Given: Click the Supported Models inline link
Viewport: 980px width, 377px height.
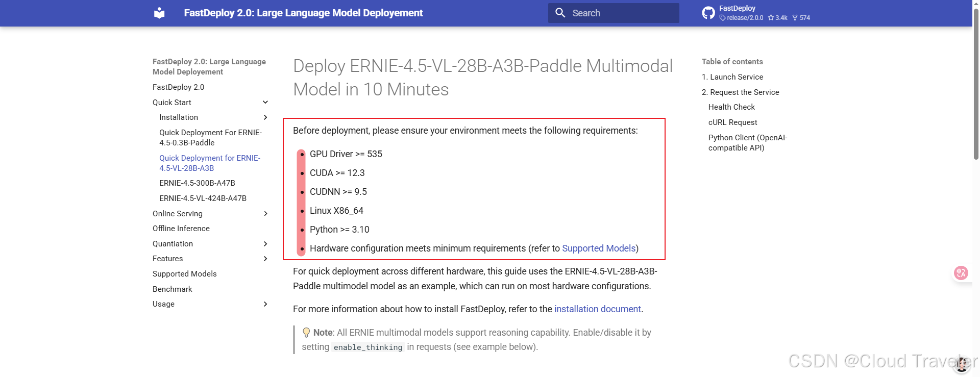Looking at the screenshot, I should 599,248.
